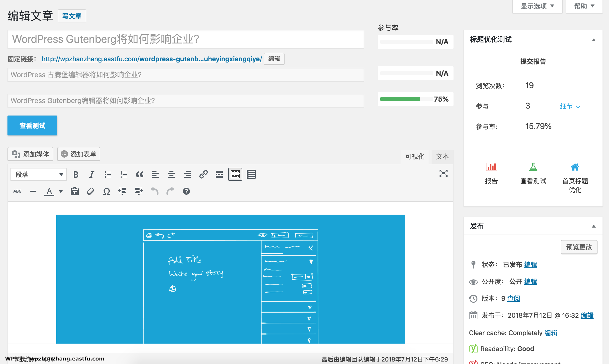Viewport: 609px width, 364px height.
Task: Open the 显示选项 screen options menu
Action: click(537, 6)
